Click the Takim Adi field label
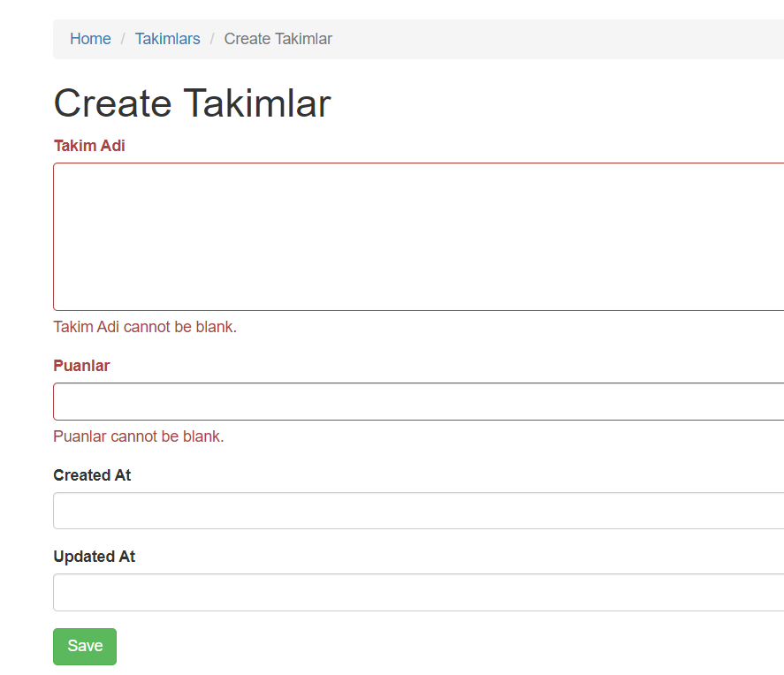Screen dimensions: 784x675 coord(89,146)
